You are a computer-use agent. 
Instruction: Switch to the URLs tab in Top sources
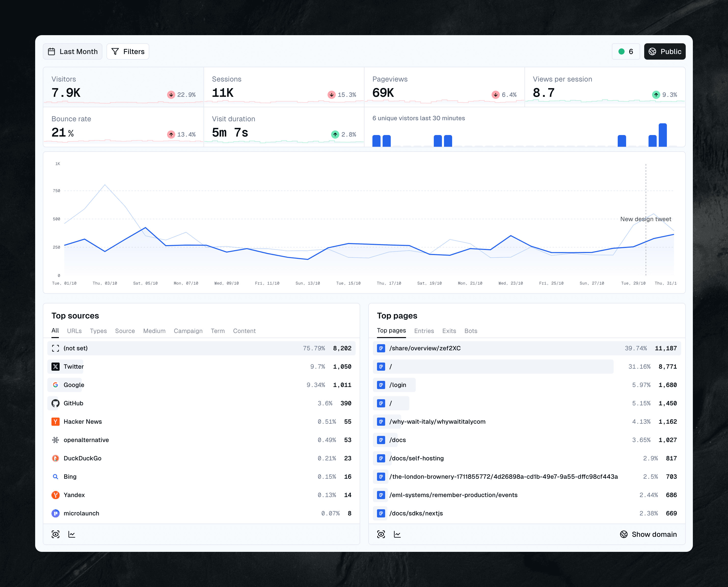(74, 331)
